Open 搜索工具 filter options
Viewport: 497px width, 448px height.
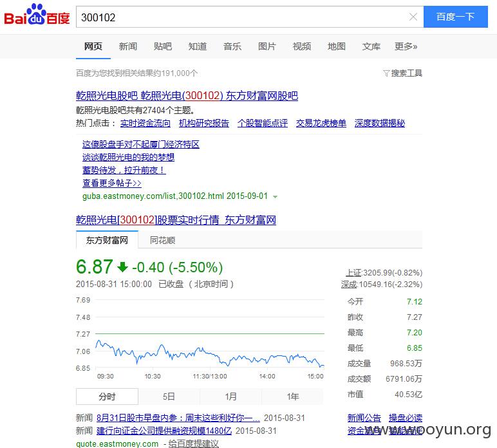[402, 73]
